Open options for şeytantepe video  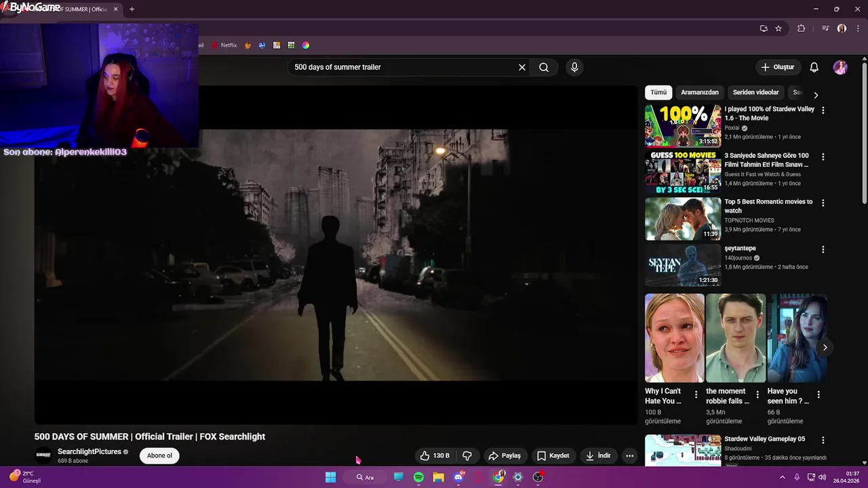(823, 249)
